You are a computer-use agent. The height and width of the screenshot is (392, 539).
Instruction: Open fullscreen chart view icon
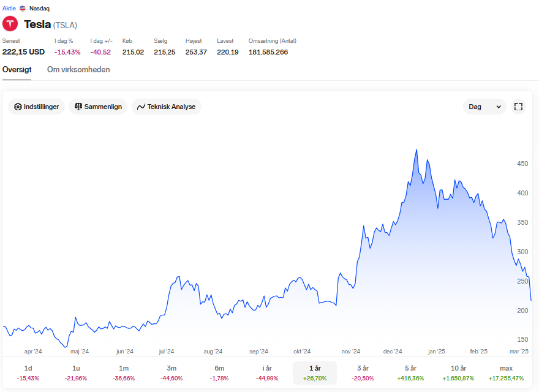[518, 107]
